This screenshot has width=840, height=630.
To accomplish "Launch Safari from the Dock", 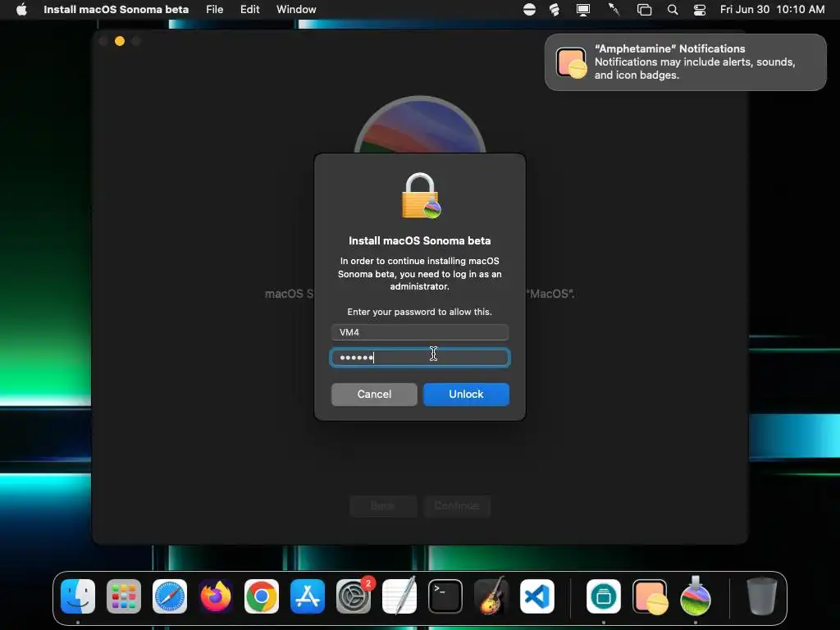I will pyautogui.click(x=170, y=596).
